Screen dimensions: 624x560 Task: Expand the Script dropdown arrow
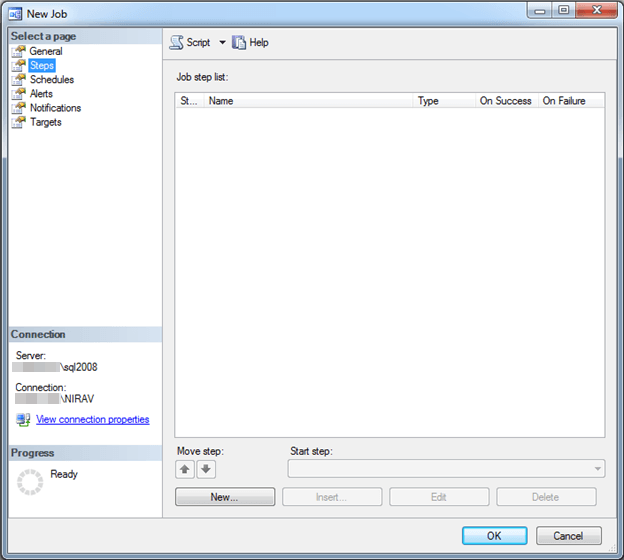tap(222, 42)
